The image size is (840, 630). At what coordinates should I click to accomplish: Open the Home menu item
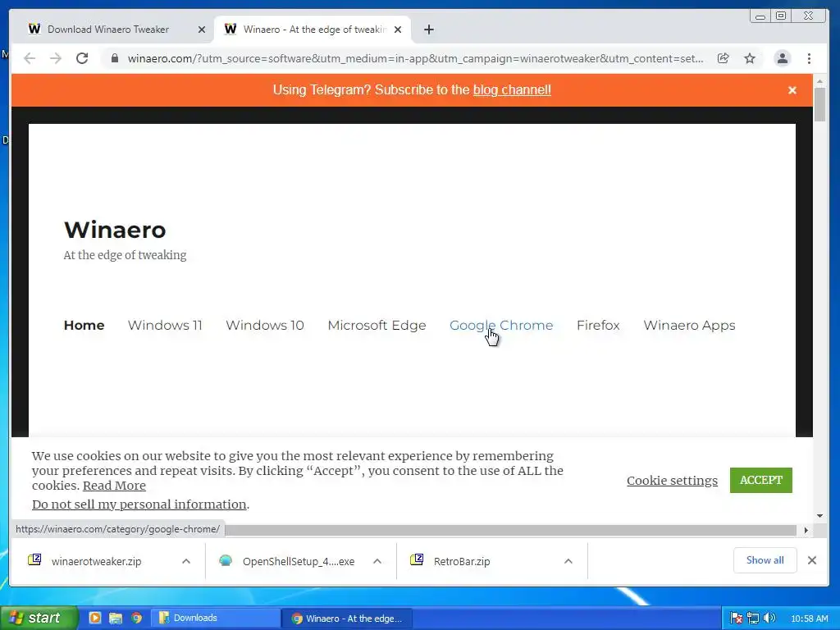pos(84,325)
